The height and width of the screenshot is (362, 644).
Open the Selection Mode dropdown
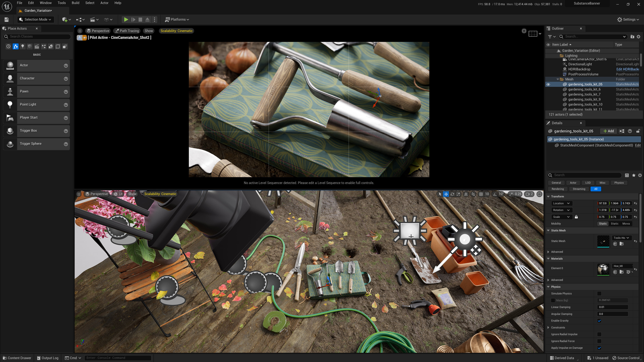tap(36, 19)
